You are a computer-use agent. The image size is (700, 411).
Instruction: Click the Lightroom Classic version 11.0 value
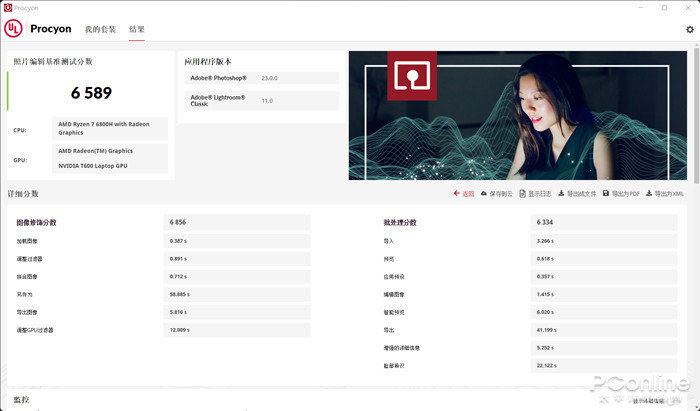267,101
